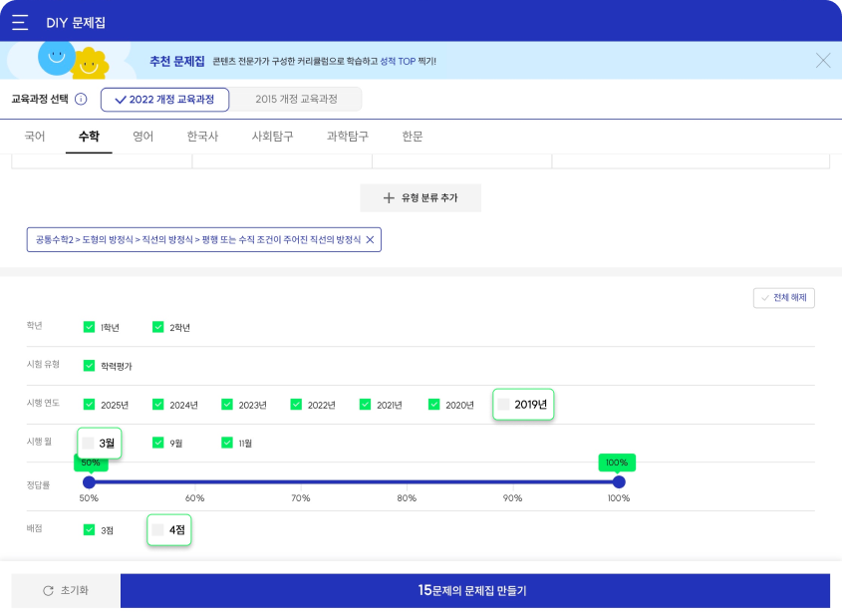842x616 pixels.
Task: Select 2022 개정 교육과정 option
Action: 164,100
